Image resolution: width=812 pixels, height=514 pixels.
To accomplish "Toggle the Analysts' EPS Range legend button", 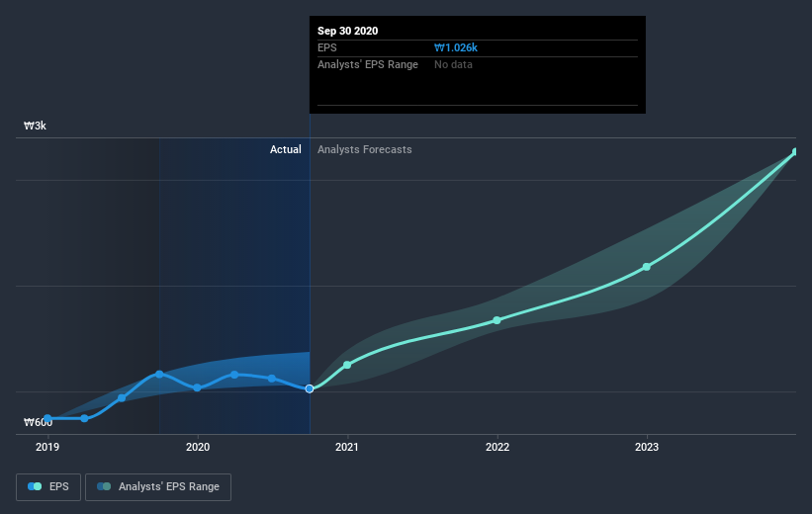I will click(158, 486).
